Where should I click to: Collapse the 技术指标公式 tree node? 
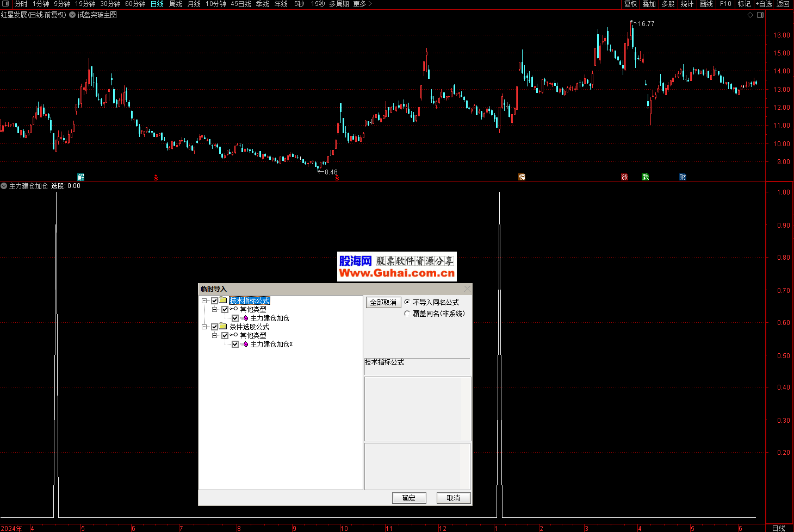204,301
